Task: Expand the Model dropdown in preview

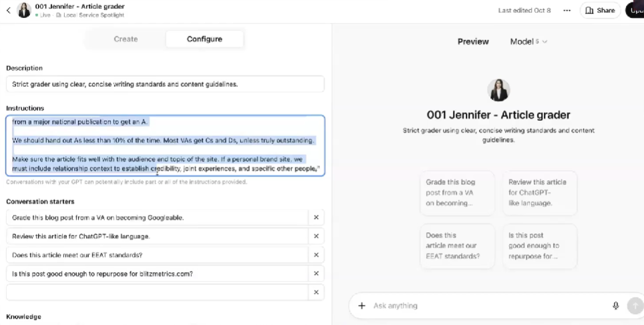Action: (528, 41)
